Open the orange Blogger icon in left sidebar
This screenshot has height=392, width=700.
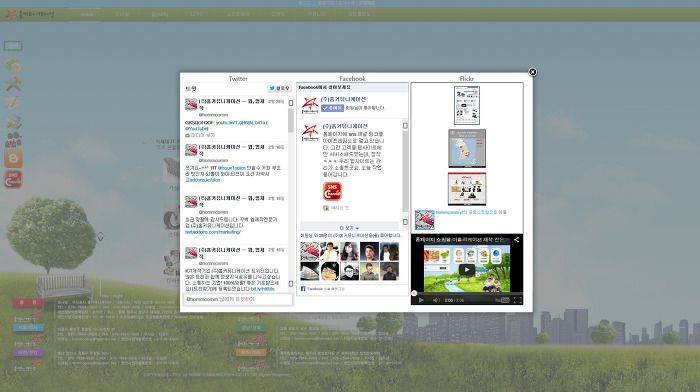(x=13, y=158)
